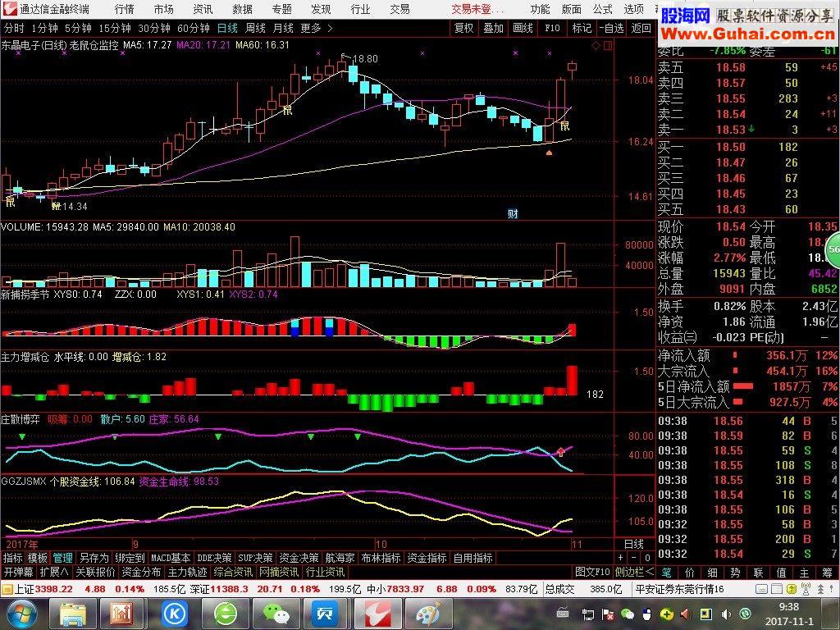Open the blue K music app on the taskbar
Screen dimensions: 840x630
pyautogui.click(x=174, y=614)
